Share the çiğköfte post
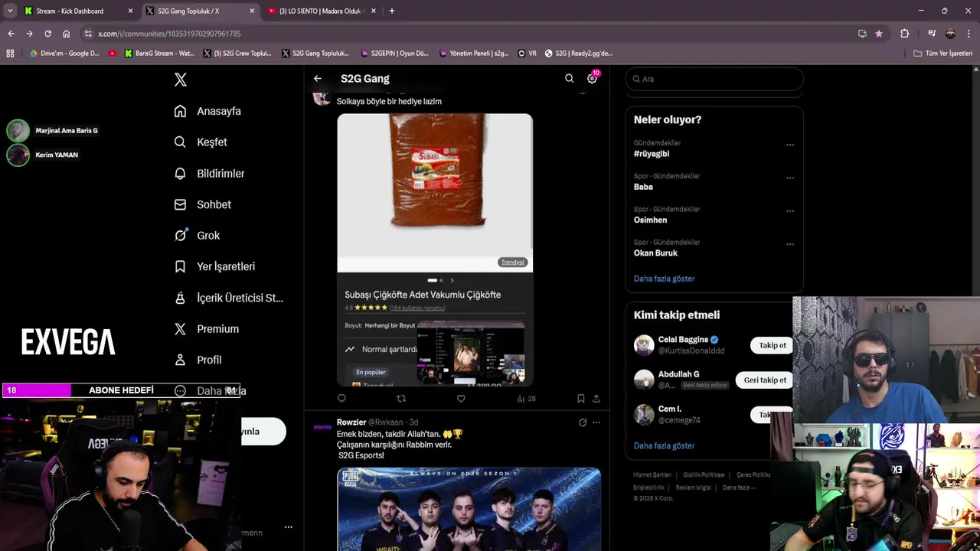980x551 pixels. (x=596, y=398)
